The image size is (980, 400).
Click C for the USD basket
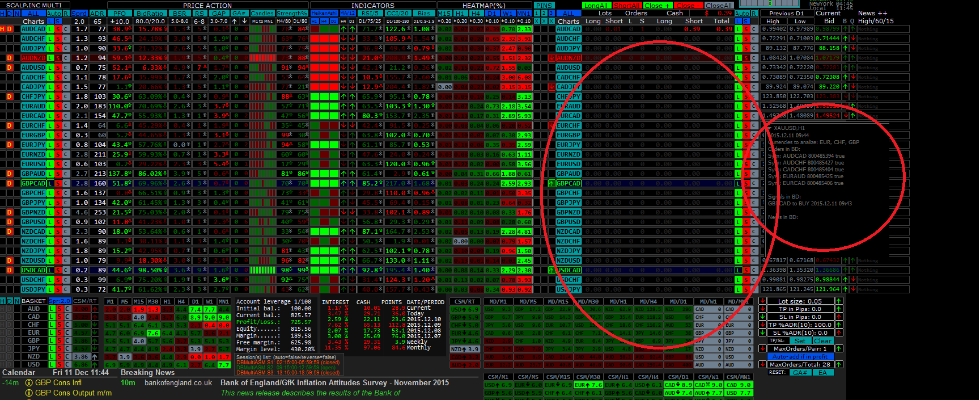click(67, 364)
